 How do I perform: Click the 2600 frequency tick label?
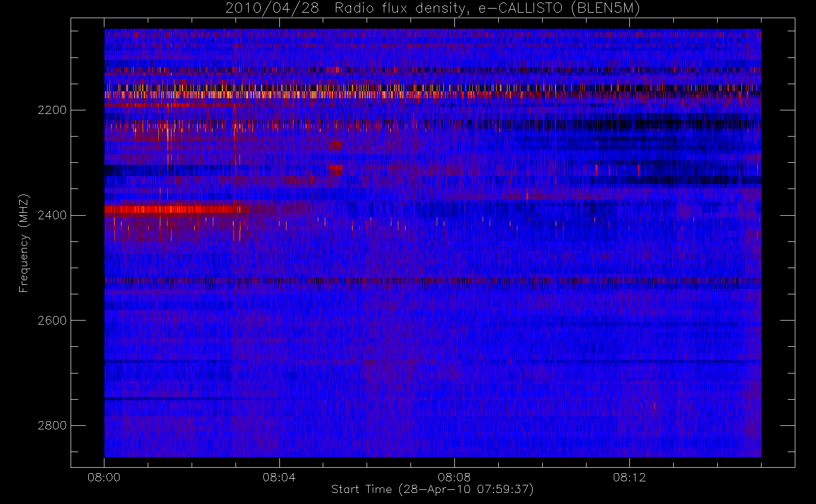click(52, 321)
